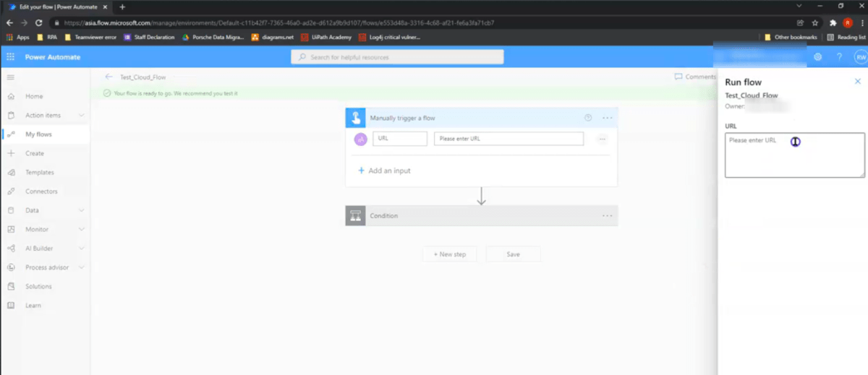Image resolution: width=868 pixels, height=375 pixels.
Task: Click the URL text area in Run flow
Action: (795, 155)
